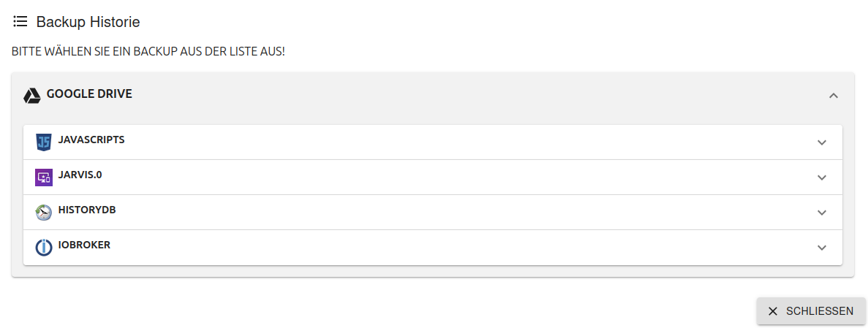The image size is (868, 328).
Task: Collapse the Google Drive section chevron
Action: pyautogui.click(x=833, y=96)
